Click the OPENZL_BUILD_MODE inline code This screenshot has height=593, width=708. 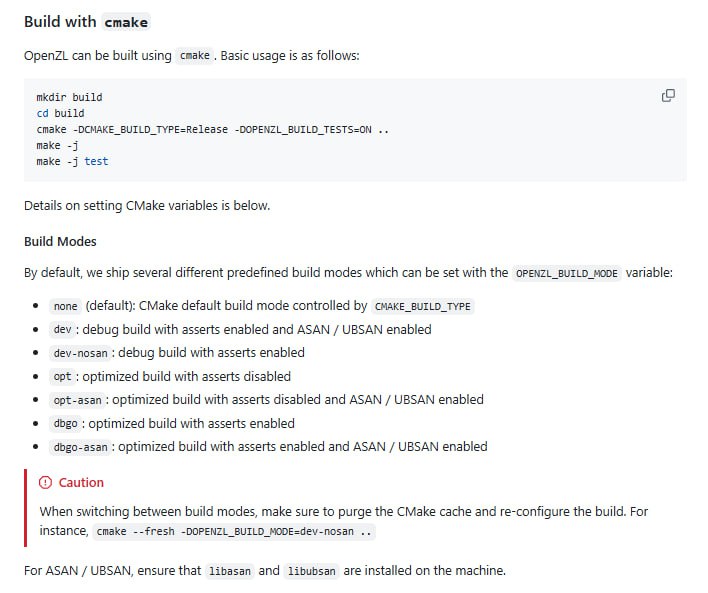[x=566, y=273]
